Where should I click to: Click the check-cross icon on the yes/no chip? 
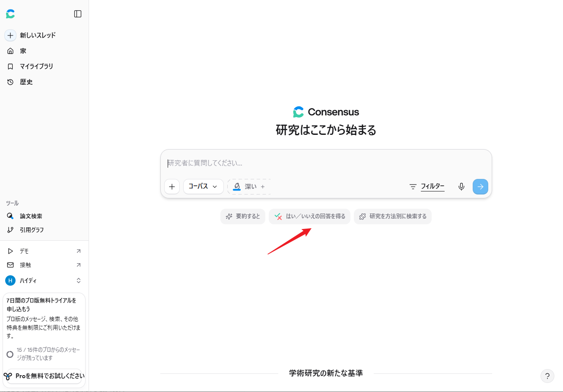278,217
